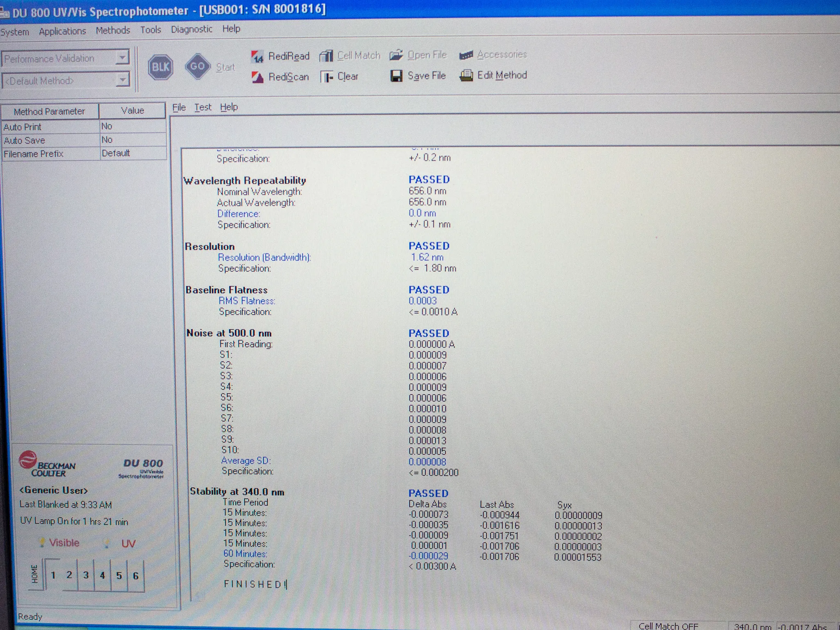The width and height of the screenshot is (840, 630).
Task: Click the Generic User label
Action: [54, 490]
